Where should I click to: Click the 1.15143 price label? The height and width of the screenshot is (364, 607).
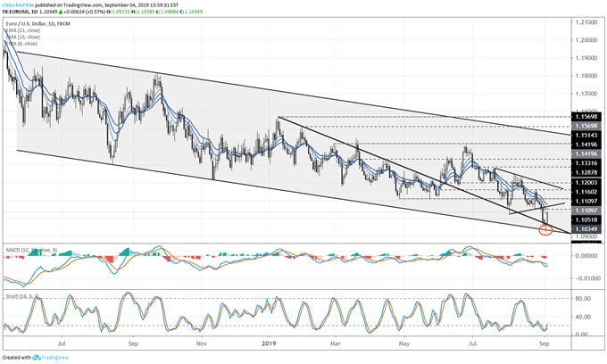586,135
